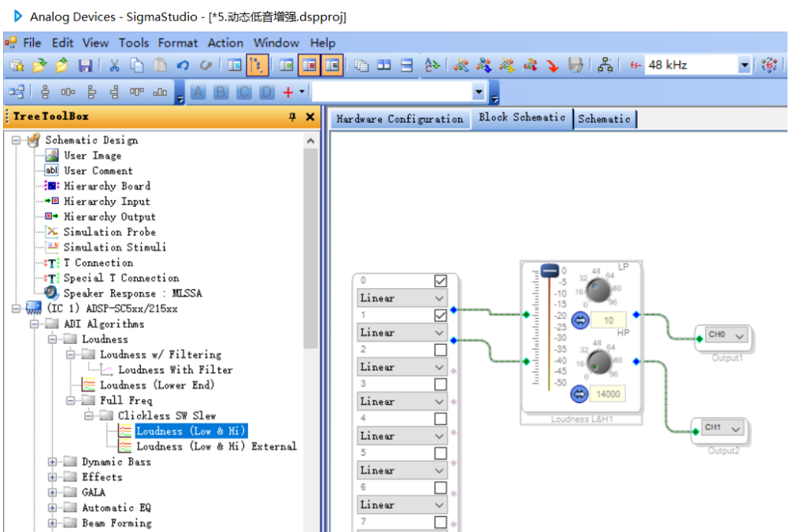Click the network hierarchy toolbar icon
Viewport: 804px width, 532px height.
[605, 65]
